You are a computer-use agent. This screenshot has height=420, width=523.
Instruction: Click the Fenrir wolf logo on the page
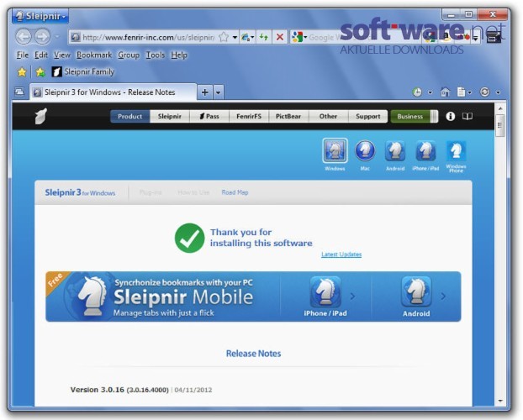[x=41, y=116]
